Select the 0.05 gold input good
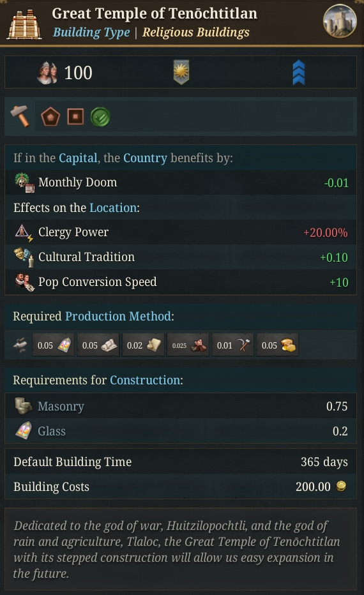 tap(277, 345)
